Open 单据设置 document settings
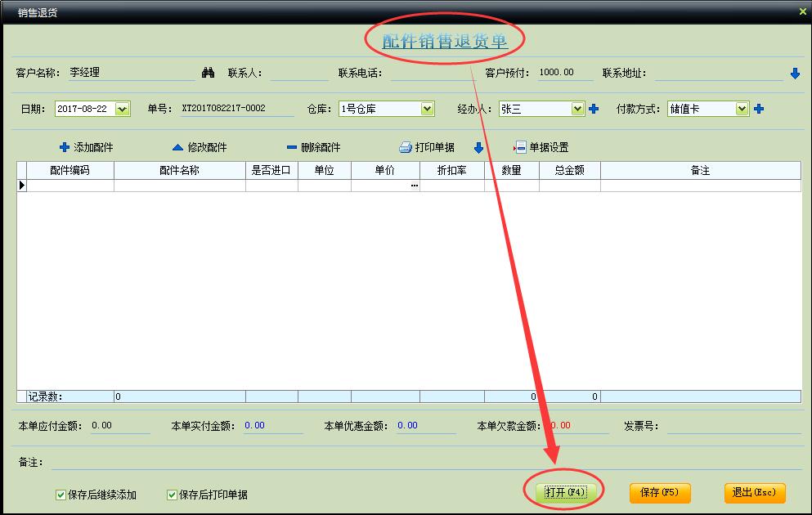The height and width of the screenshot is (515, 812). tap(541, 147)
